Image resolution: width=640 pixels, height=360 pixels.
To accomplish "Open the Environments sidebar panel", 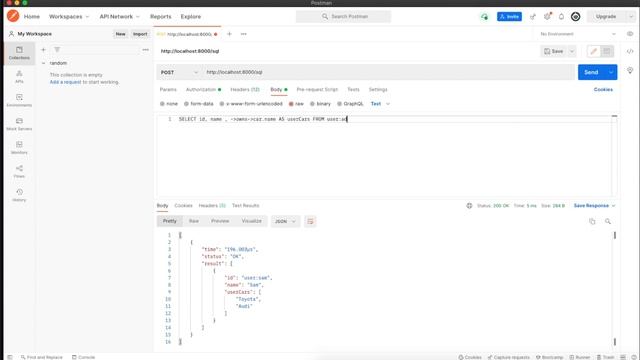I will tap(19, 100).
